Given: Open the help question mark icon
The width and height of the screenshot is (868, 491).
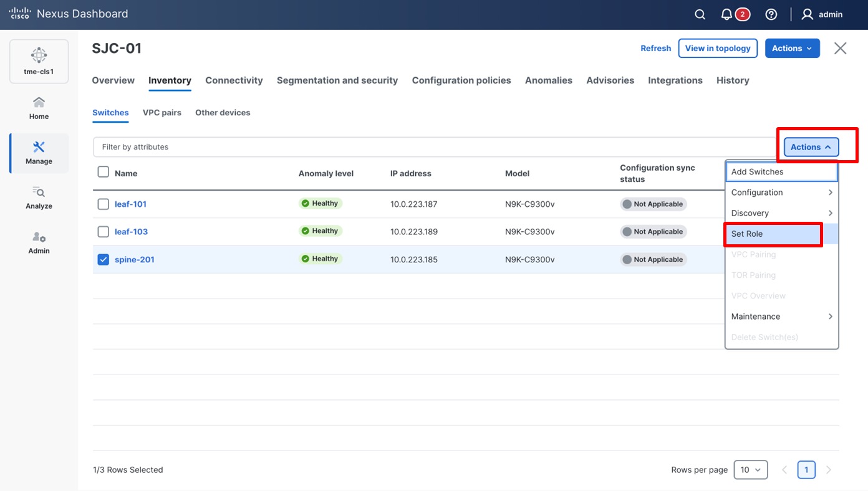Looking at the screenshot, I should coord(771,14).
